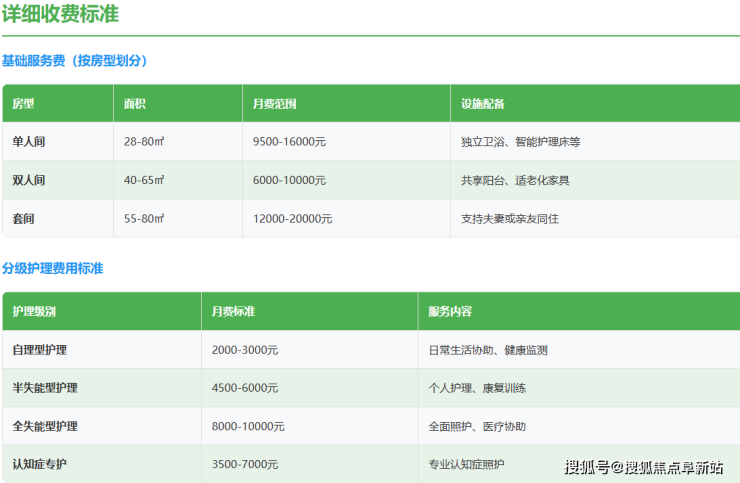Select the 基础服务费（按房型划分）section heading
Viewport: 740px width, 483px height.
[75, 61]
